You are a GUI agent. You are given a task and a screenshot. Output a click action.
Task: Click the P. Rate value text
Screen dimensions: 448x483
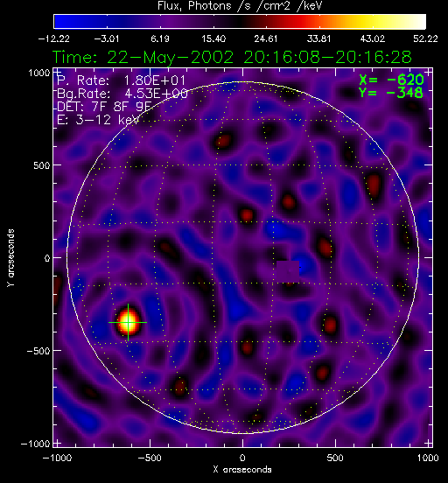(x=155, y=80)
